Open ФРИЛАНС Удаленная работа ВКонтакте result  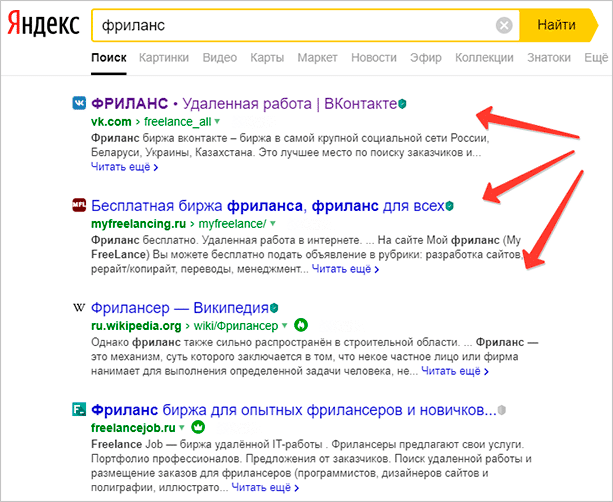(244, 104)
